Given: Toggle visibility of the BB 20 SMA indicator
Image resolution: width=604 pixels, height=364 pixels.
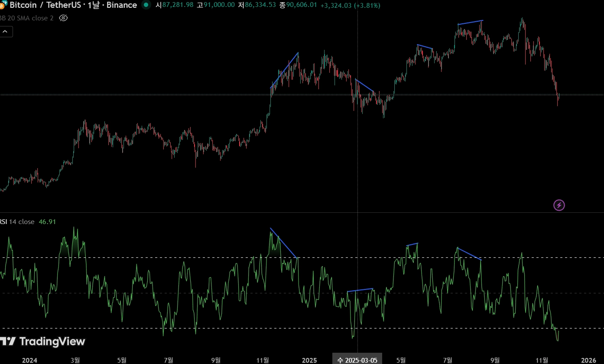Looking at the screenshot, I should (63, 18).
